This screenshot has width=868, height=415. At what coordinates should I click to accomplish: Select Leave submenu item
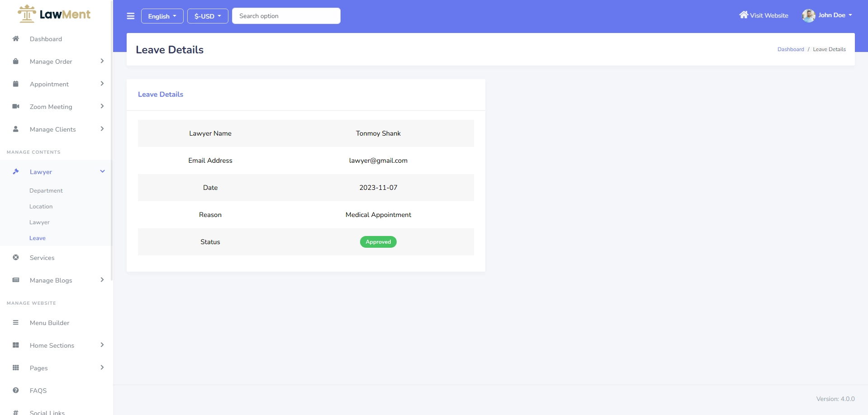38,238
